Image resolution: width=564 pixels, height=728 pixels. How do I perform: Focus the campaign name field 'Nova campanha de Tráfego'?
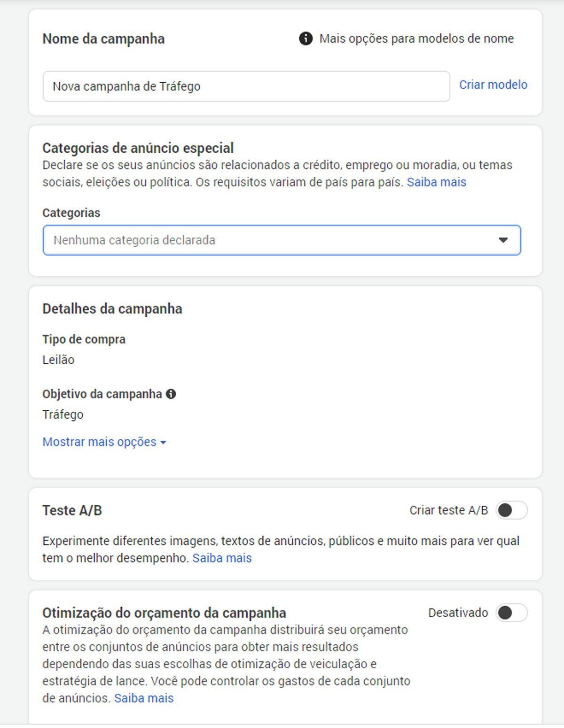tap(246, 86)
